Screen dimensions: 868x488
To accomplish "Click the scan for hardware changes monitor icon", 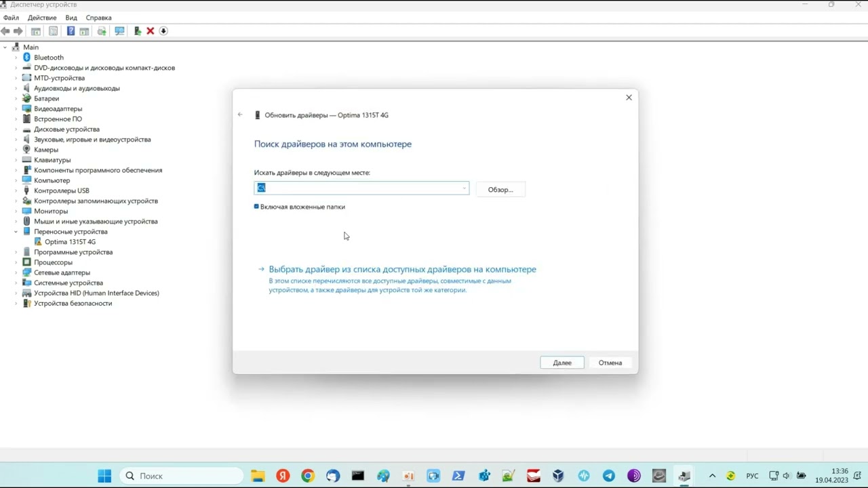I will click(x=119, y=31).
